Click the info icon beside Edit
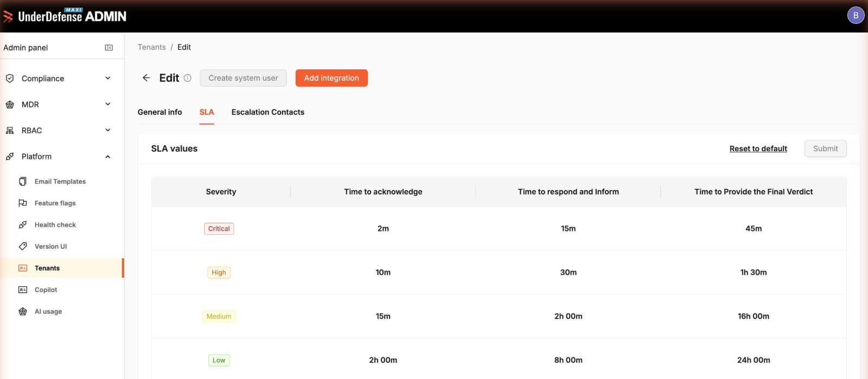This screenshot has height=379, width=868. [x=188, y=78]
